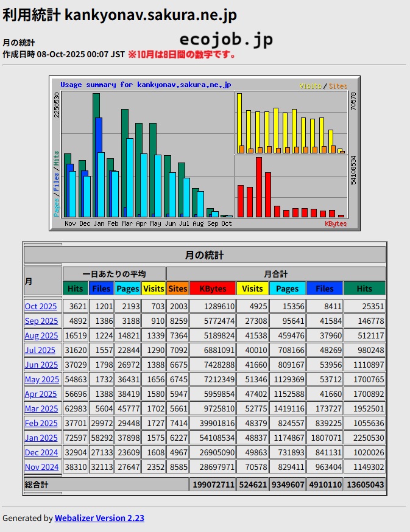Click the green Hits header under monthly totals

(364, 289)
